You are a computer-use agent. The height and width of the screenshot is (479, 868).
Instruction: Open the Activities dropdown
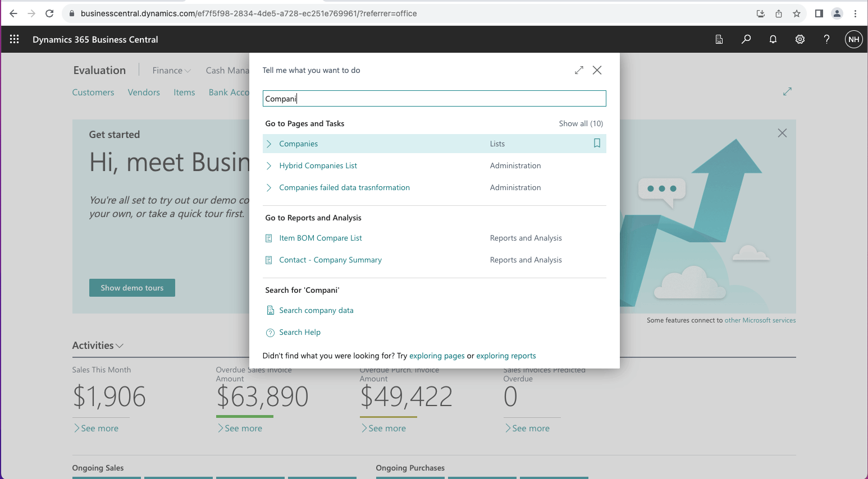[98, 346]
